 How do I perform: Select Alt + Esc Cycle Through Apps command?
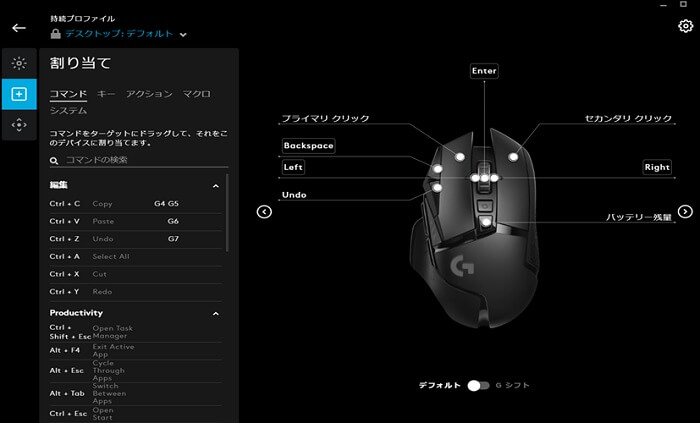tap(136, 371)
